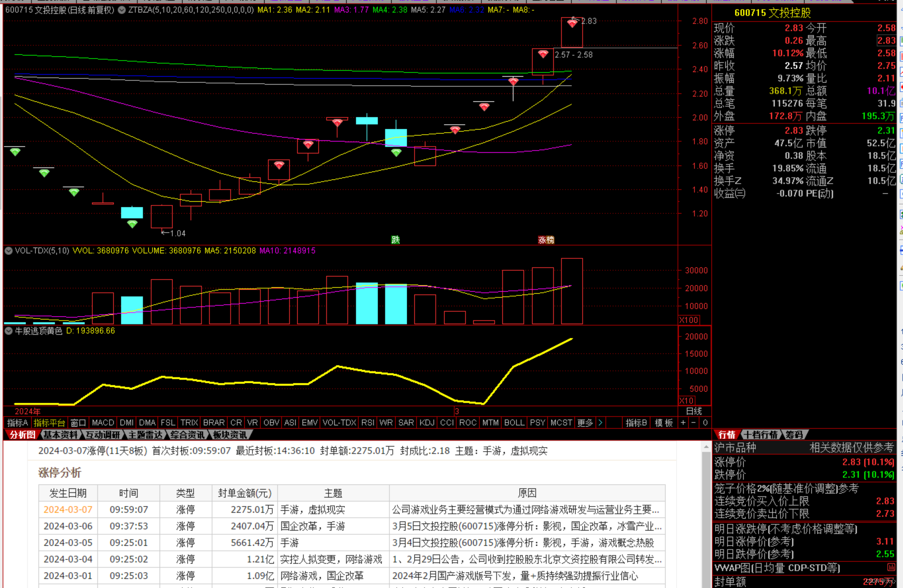Switch the sub-indicator to DMA
This screenshot has height=588, width=903.
pos(147,423)
